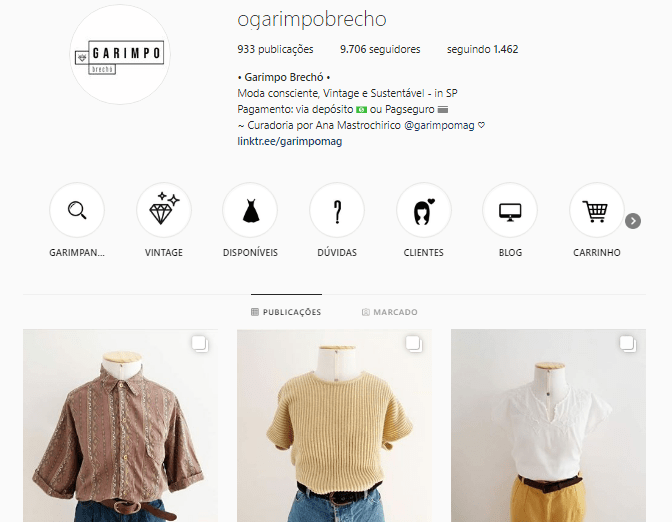Open the GARIMPAN magnifier highlight

[77, 210]
